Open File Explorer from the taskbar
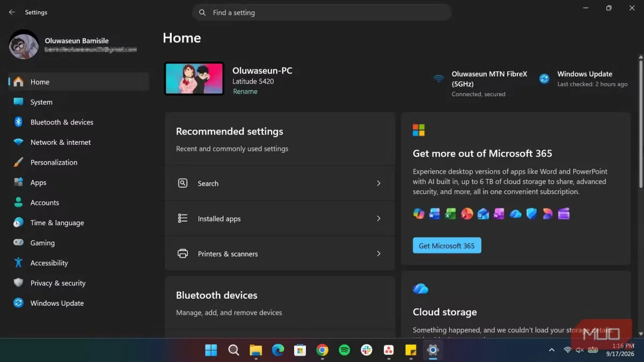 pos(255,350)
